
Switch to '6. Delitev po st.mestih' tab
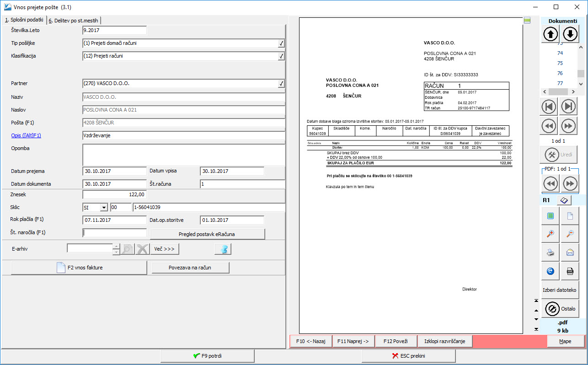tap(74, 20)
